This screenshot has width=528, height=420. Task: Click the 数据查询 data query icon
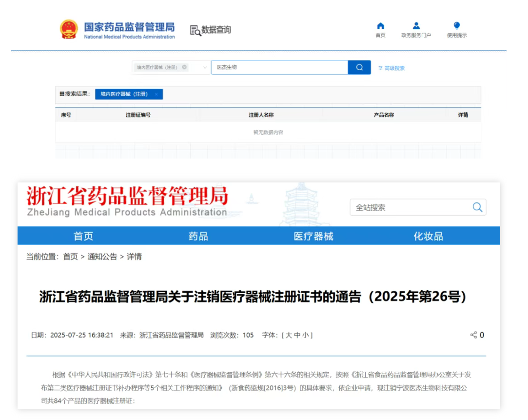point(195,30)
